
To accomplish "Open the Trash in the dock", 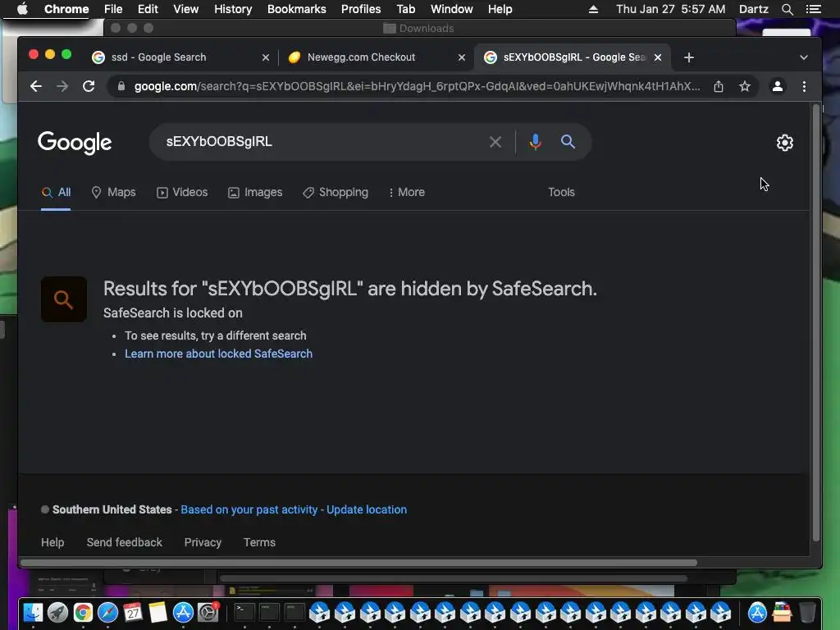I will pyautogui.click(x=807, y=612).
